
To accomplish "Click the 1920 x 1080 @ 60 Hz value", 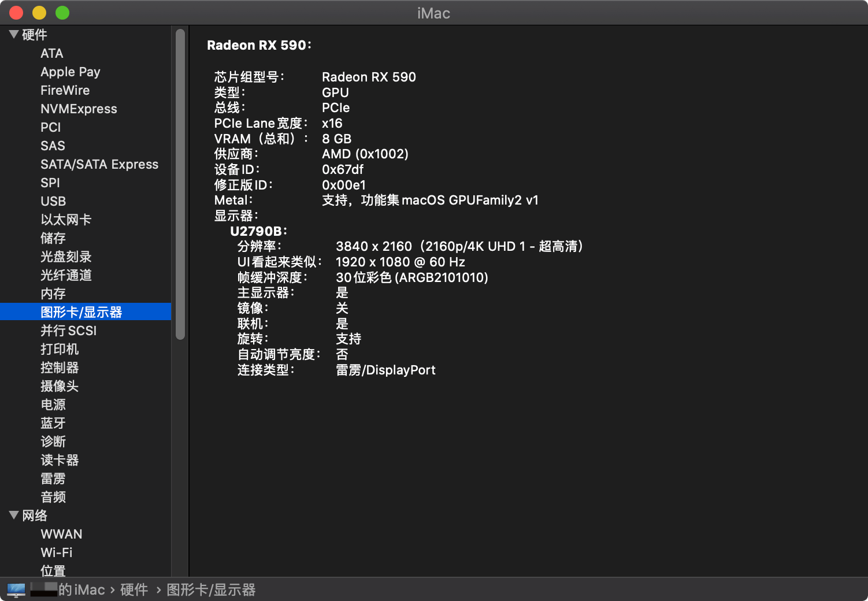I will point(400,262).
